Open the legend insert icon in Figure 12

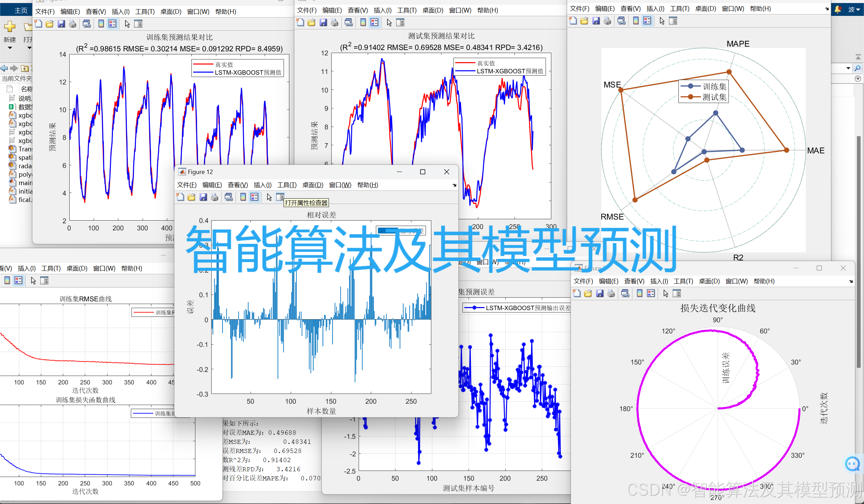click(254, 197)
